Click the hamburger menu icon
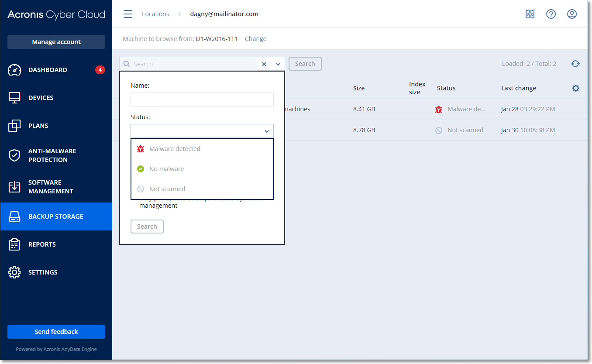The image size is (592, 364). point(128,14)
